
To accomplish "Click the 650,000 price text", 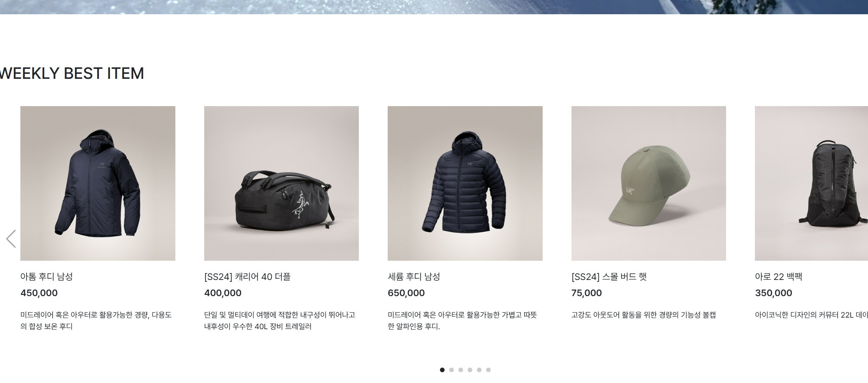I will coord(406,293).
